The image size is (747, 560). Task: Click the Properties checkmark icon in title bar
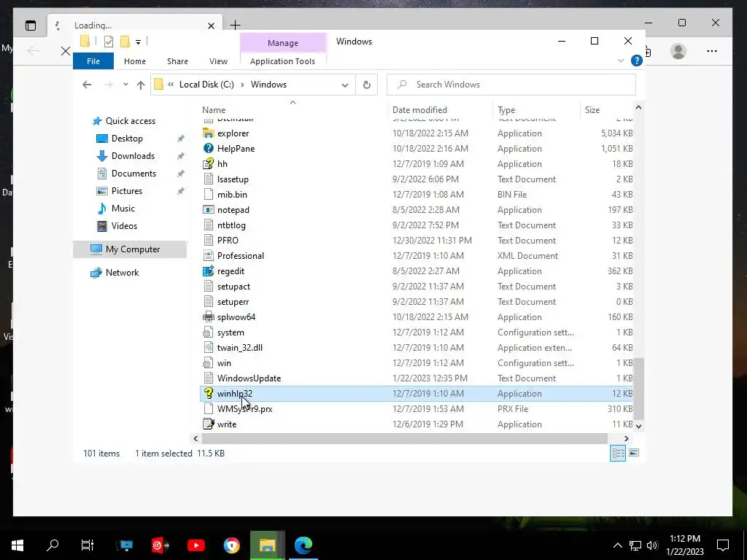[x=109, y=42]
